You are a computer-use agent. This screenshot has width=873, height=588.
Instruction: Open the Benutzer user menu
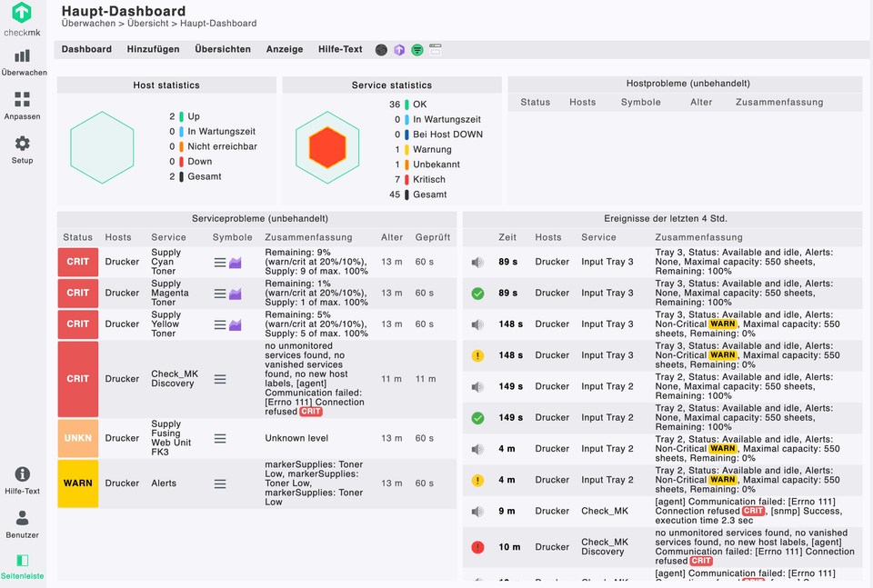tap(23, 523)
